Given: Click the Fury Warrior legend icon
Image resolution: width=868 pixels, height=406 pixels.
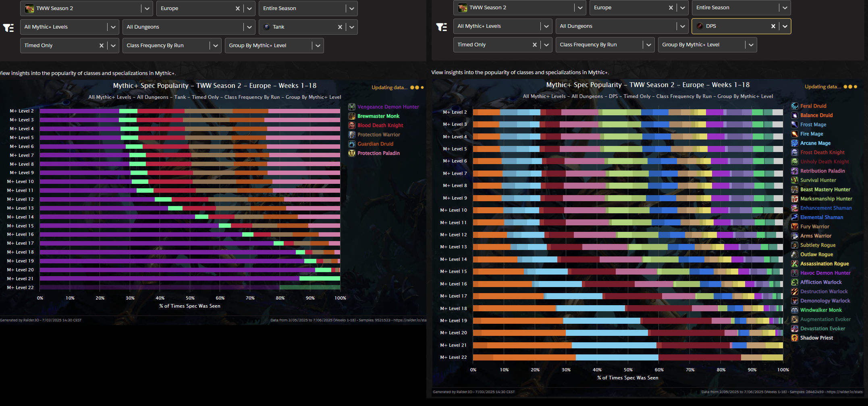Looking at the screenshot, I should [x=795, y=227].
